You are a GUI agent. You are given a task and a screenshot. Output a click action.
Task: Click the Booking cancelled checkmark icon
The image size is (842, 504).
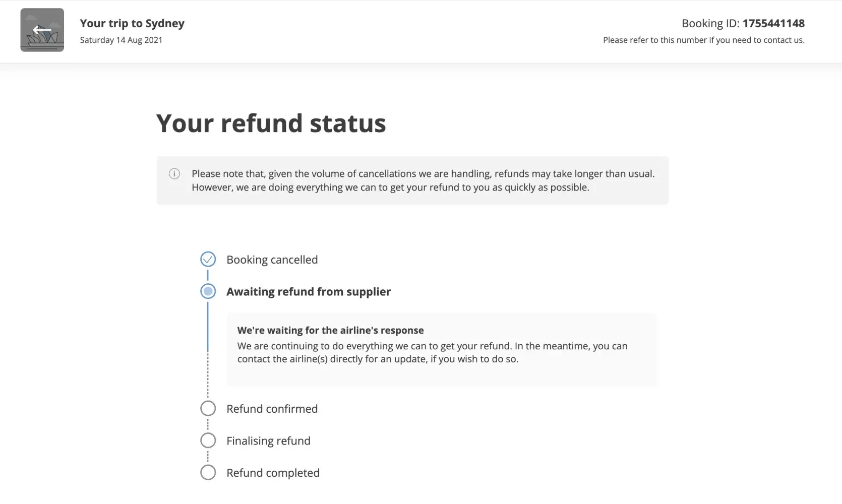208,260
